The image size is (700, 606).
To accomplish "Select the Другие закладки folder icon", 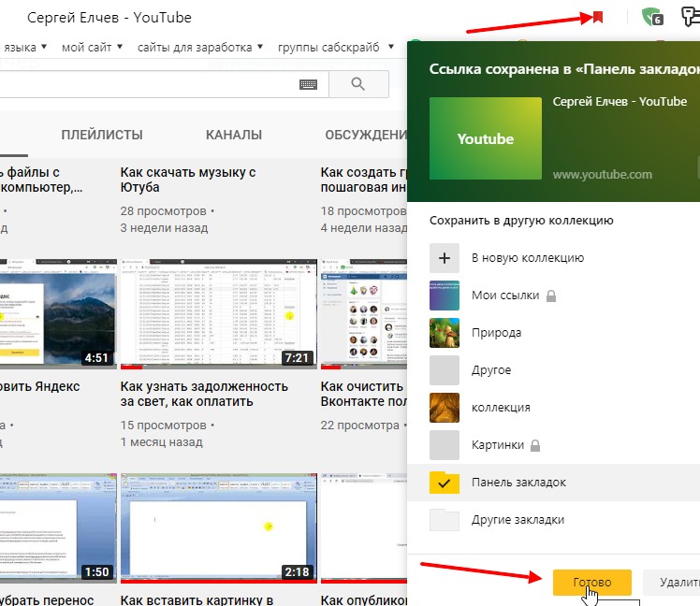I will (x=445, y=520).
